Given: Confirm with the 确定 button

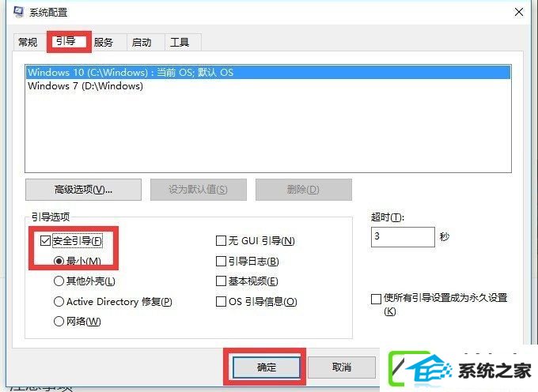Looking at the screenshot, I should coord(267,367).
